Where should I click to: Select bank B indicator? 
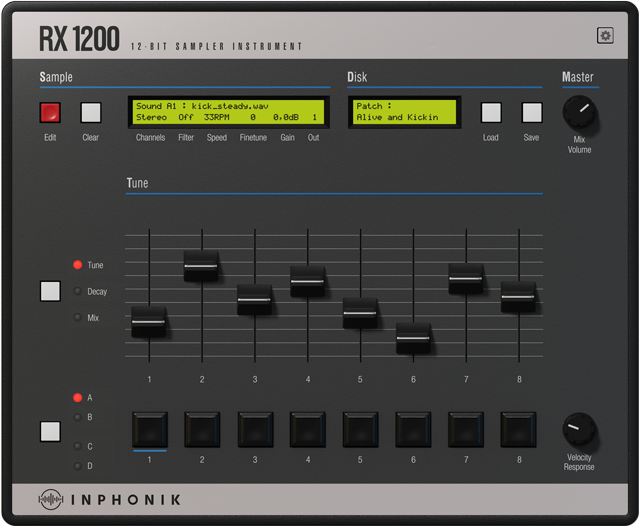pos(78,417)
